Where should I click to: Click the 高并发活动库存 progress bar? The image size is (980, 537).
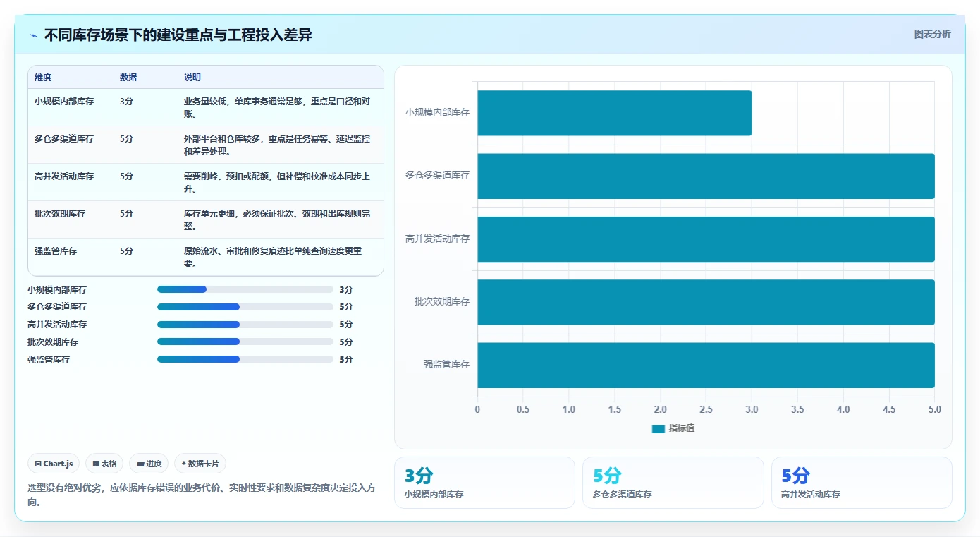[x=245, y=325]
